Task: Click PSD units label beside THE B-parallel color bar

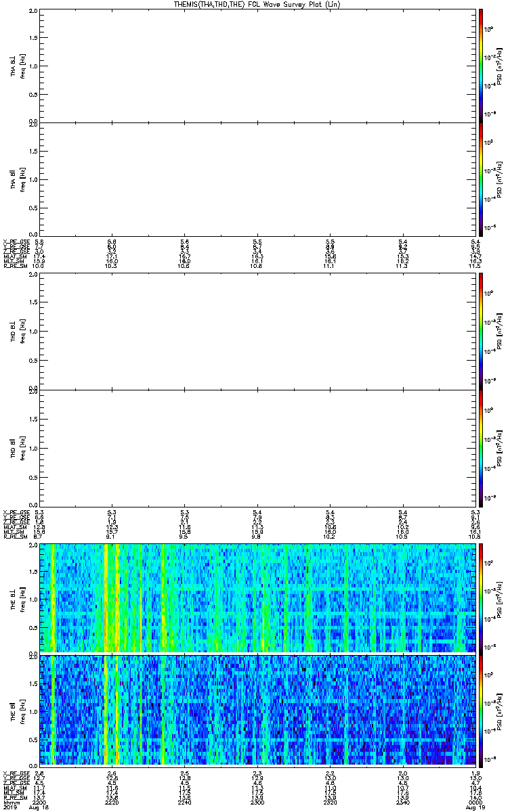Action: coord(500,710)
